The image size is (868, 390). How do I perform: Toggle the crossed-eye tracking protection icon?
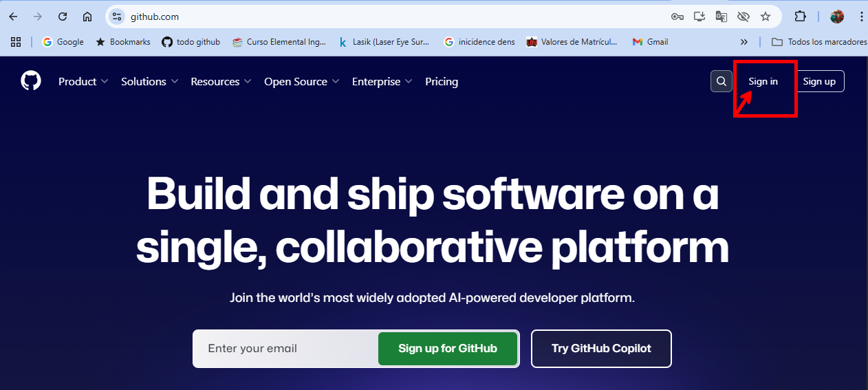[x=744, y=17]
